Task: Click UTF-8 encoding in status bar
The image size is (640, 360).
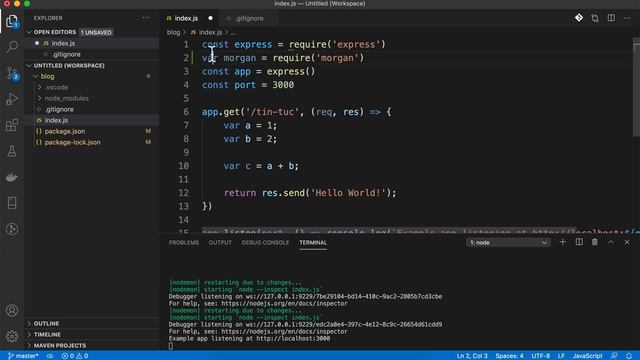Action: pos(540,356)
